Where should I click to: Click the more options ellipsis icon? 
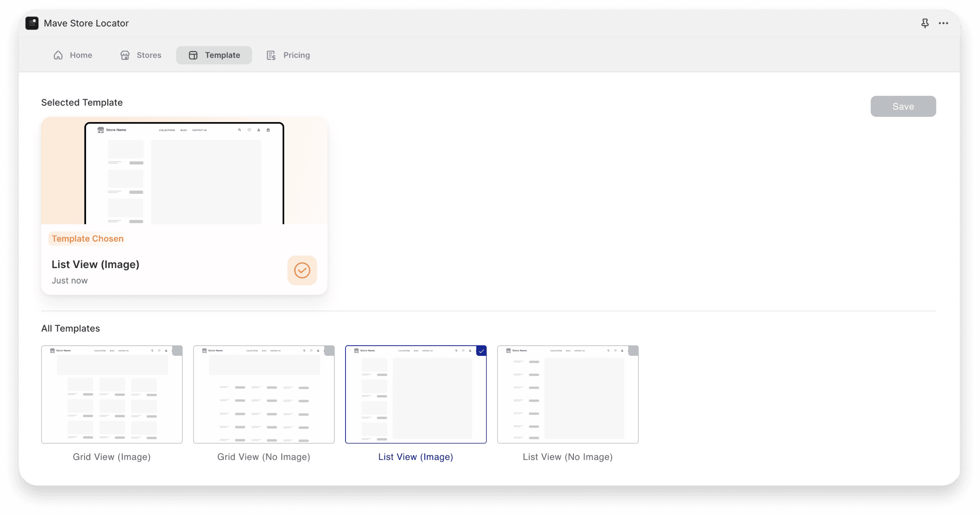(943, 23)
